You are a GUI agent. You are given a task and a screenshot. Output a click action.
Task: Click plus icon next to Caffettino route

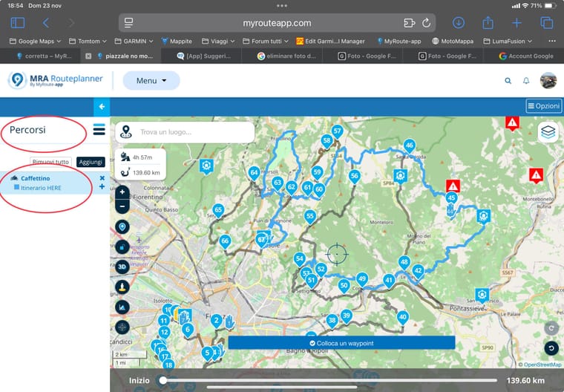pos(102,187)
